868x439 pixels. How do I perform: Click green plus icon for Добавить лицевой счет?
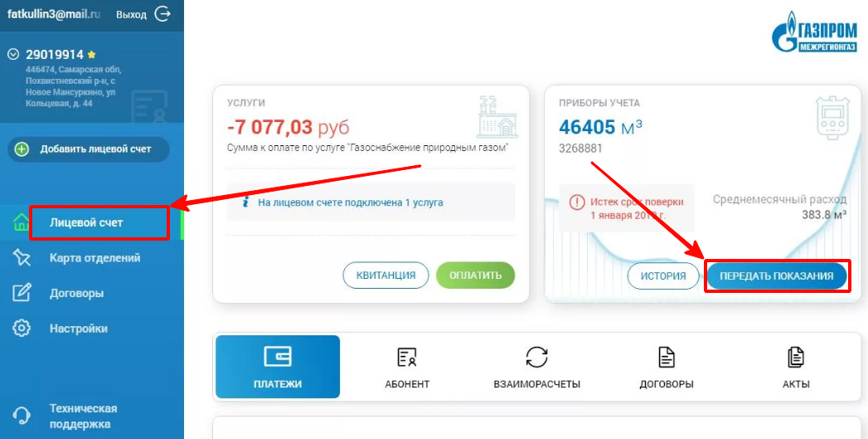pyautogui.click(x=22, y=149)
